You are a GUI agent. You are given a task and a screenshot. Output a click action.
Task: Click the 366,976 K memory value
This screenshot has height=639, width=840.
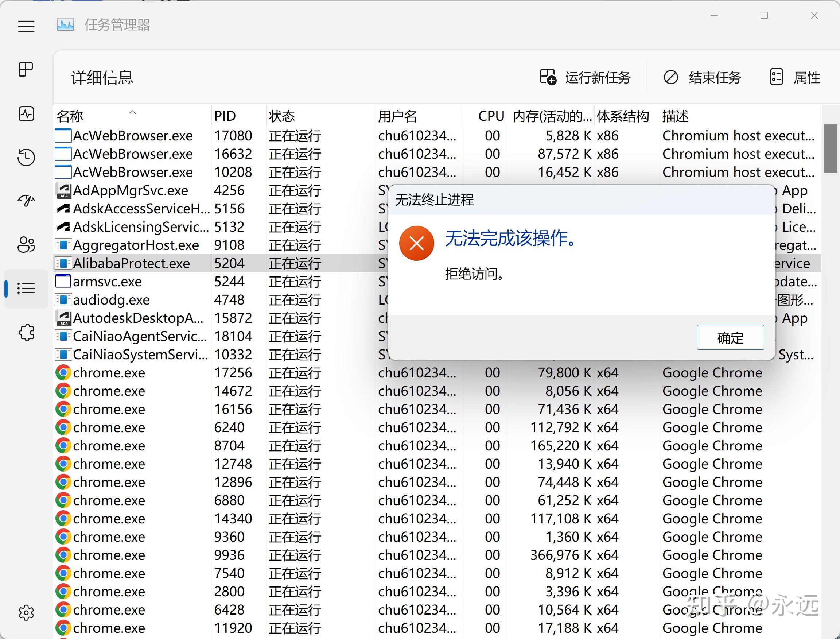(x=561, y=555)
